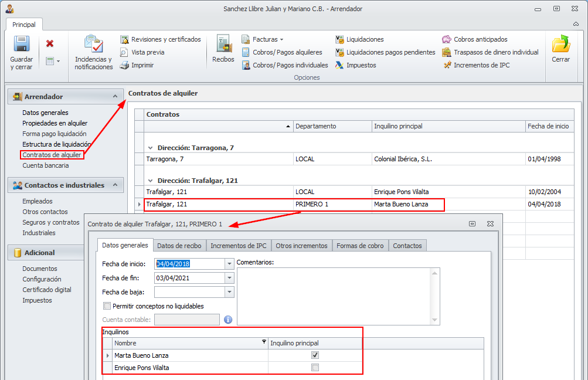The width and height of the screenshot is (588, 380).
Task: Select the Principal ribbon tab
Action: (24, 25)
